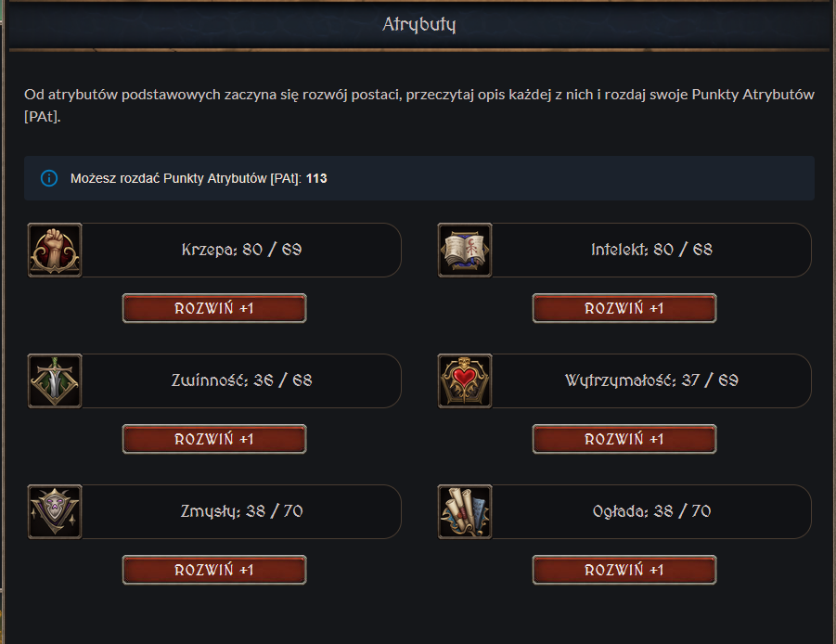Viewport: 836px width, 644px height.
Task: Click the Krzepa fist icon
Action: coord(55,250)
